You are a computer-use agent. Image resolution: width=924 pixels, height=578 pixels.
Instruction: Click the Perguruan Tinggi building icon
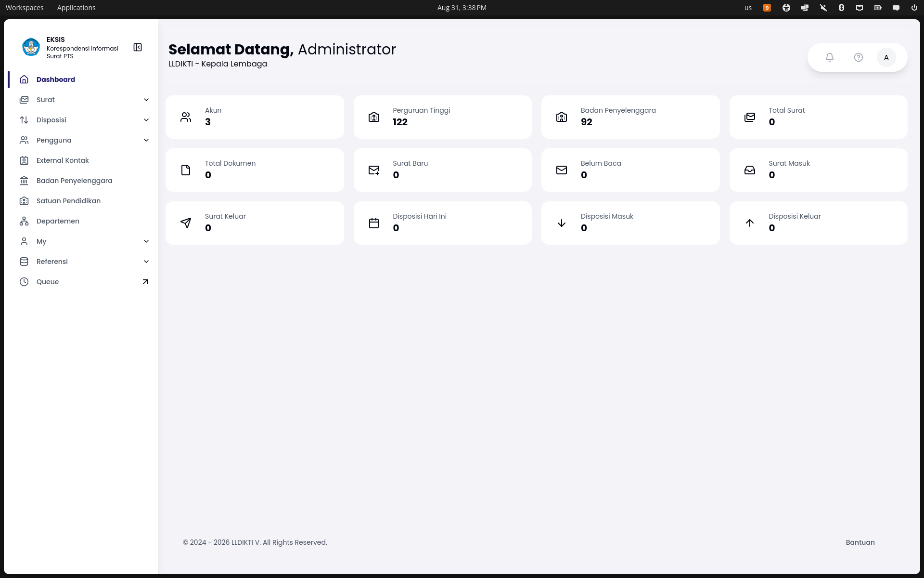[x=374, y=117]
